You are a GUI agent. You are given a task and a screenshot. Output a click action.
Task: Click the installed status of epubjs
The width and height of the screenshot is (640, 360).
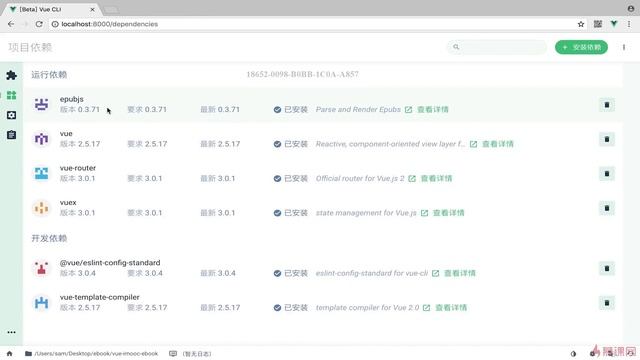coord(291,109)
